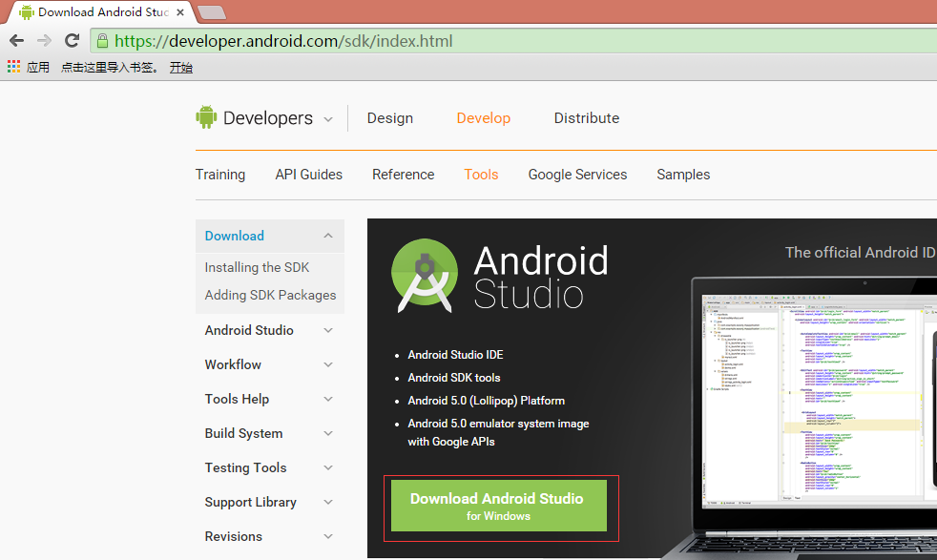
Task: Open the Distribute section
Action: coord(586,118)
